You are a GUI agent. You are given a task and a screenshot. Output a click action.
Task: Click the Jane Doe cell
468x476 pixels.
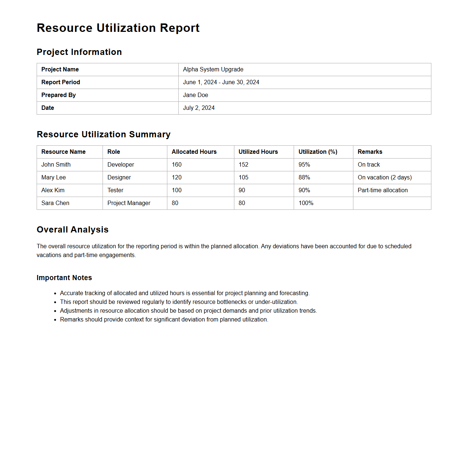tap(196, 95)
